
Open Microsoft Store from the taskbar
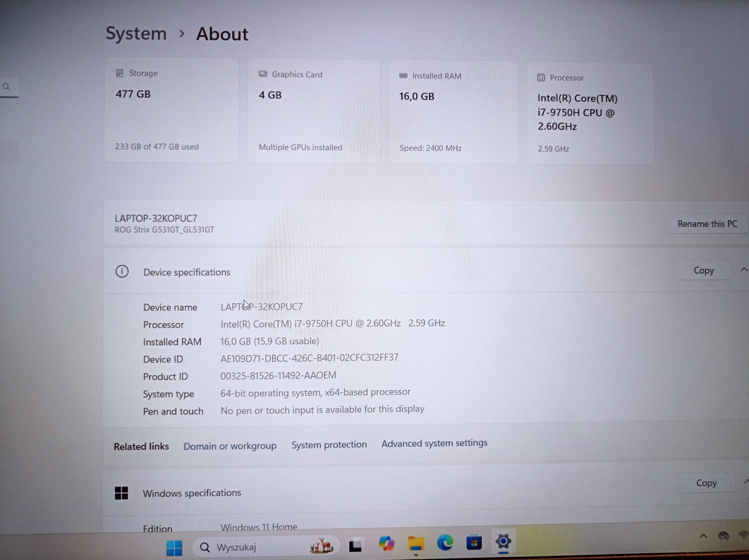(x=474, y=543)
